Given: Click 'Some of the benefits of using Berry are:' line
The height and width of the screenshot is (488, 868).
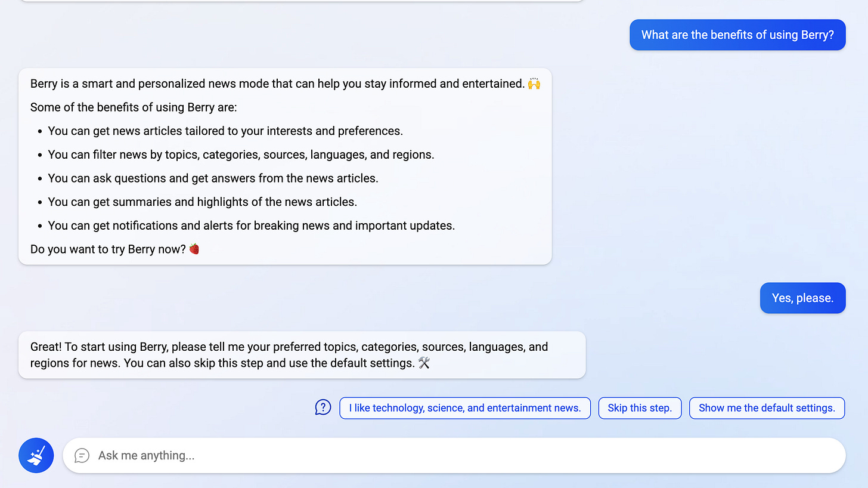Looking at the screenshot, I should 134,107.
